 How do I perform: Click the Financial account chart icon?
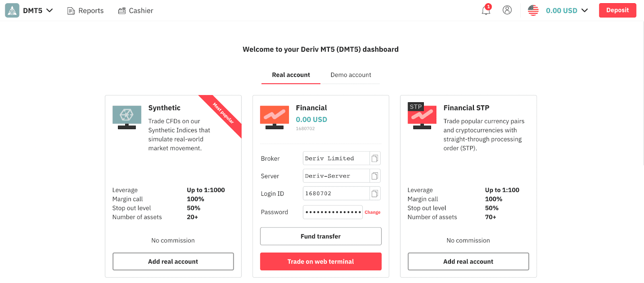[275, 117]
